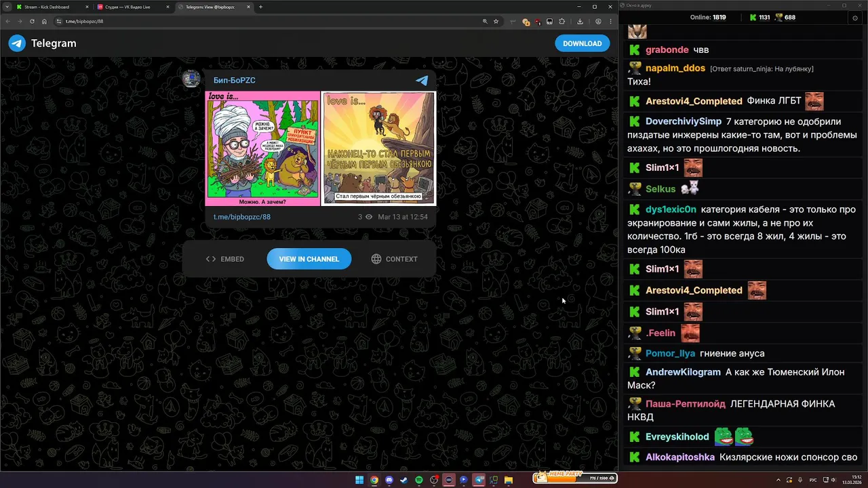Open the browser profile avatar icon
868x488 pixels.
[x=598, y=21]
